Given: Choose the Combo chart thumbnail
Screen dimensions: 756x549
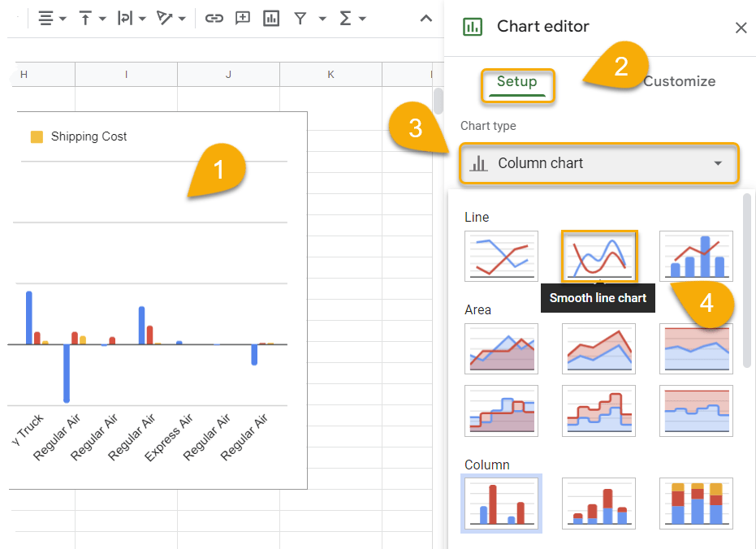Looking at the screenshot, I should point(696,256).
